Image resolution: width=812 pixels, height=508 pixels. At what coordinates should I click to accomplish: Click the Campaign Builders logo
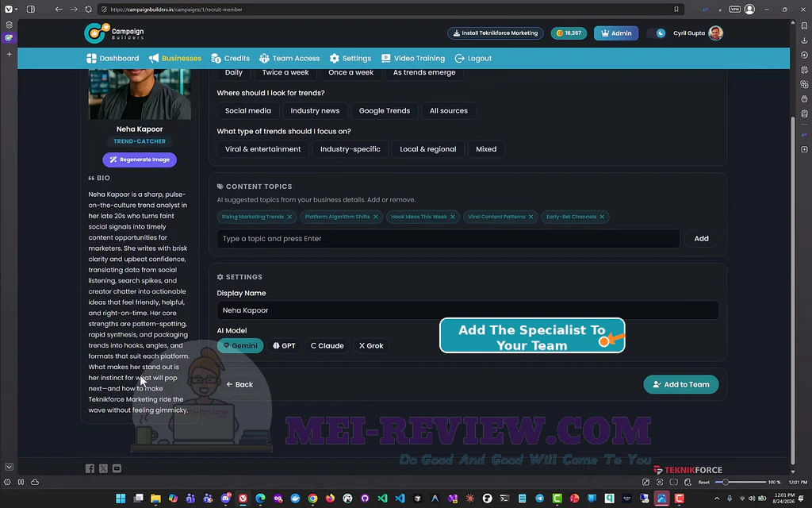[114, 33]
